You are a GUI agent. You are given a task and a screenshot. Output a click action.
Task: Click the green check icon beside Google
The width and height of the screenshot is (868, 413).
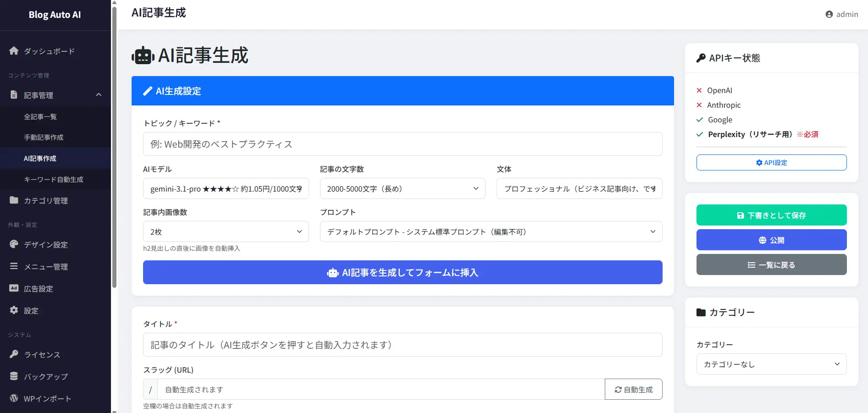click(x=700, y=120)
